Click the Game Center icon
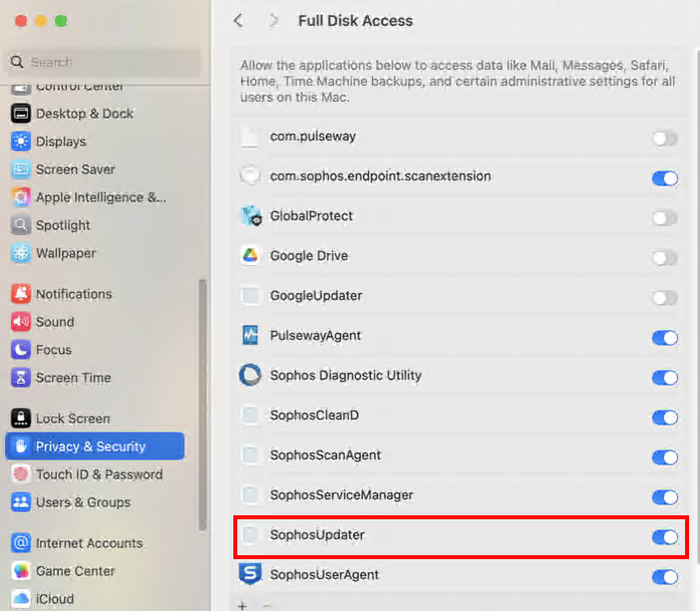 click(21, 571)
